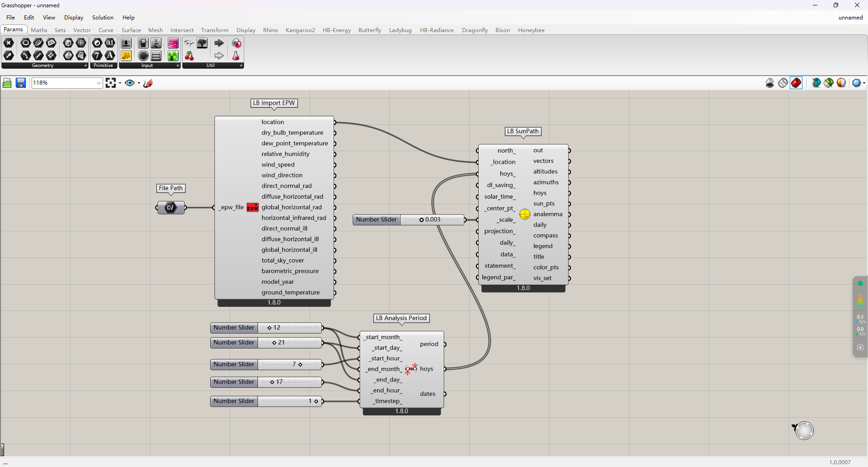The image size is (868, 467).
Task: Click the Number Slider showing value 12
Action: click(x=266, y=328)
